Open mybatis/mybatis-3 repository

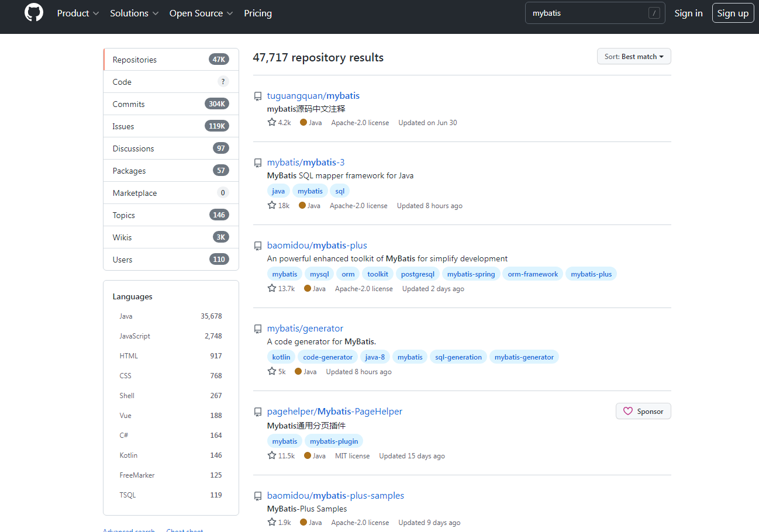pyautogui.click(x=306, y=163)
